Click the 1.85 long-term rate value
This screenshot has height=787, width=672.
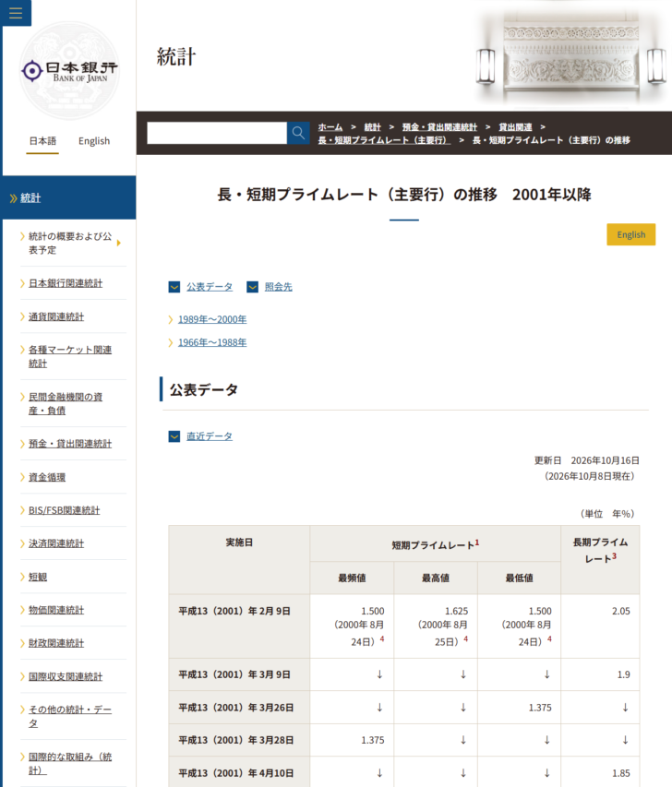tap(621, 773)
